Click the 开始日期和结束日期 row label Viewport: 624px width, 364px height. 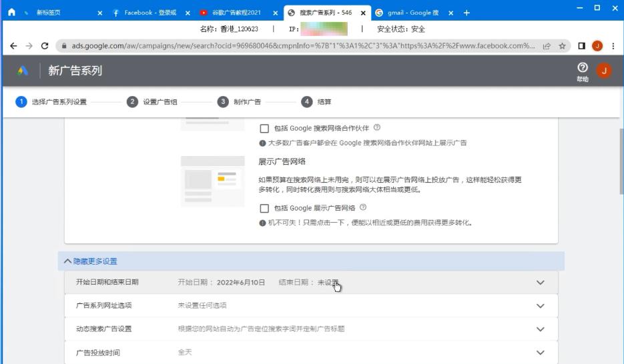tap(107, 282)
